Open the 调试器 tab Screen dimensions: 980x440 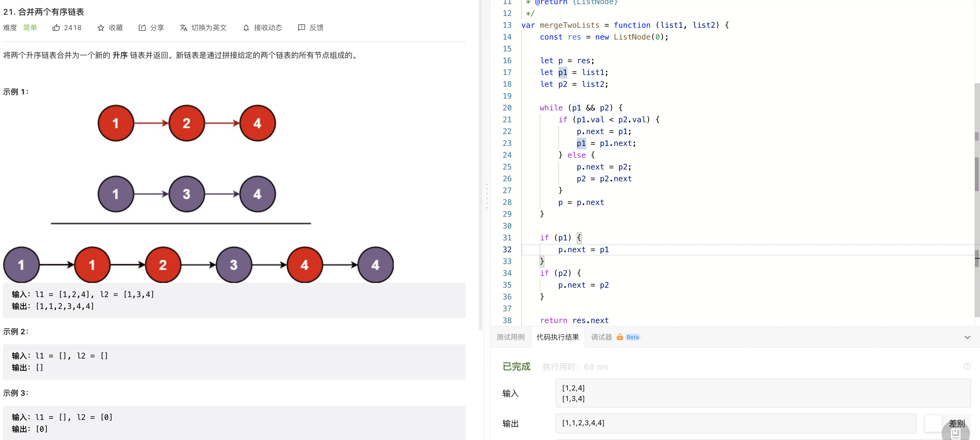pos(601,337)
